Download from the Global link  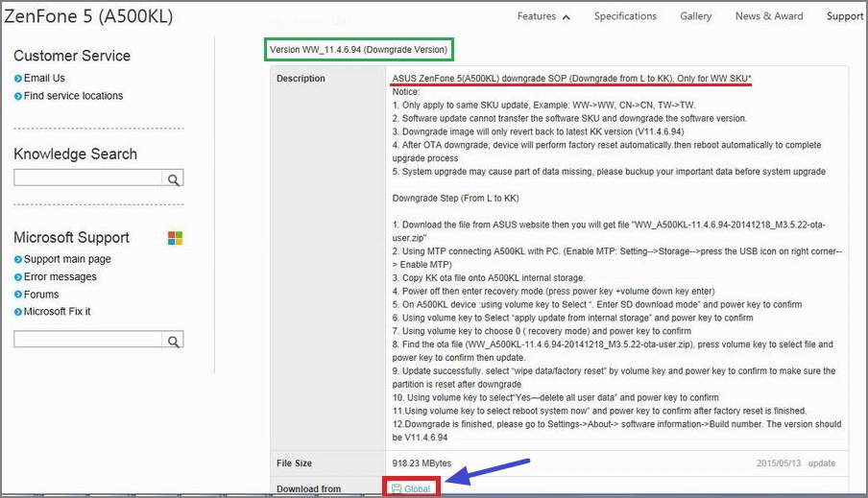tap(417, 489)
